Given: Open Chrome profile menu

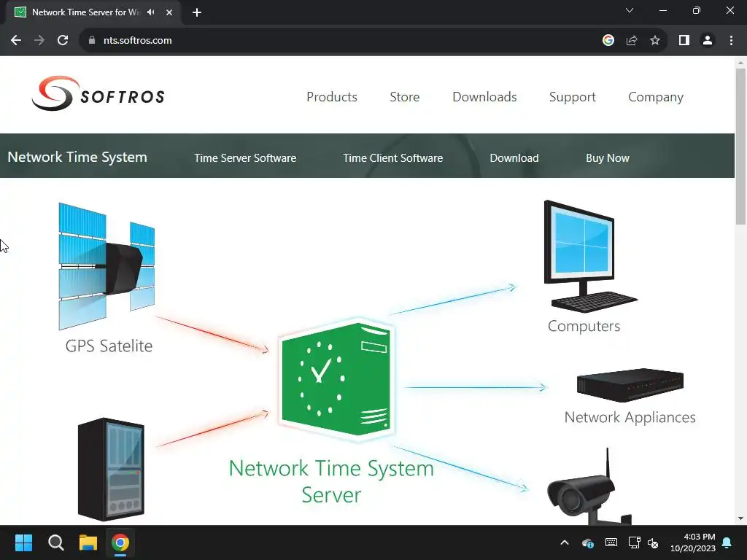Looking at the screenshot, I should click(x=708, y=41).
